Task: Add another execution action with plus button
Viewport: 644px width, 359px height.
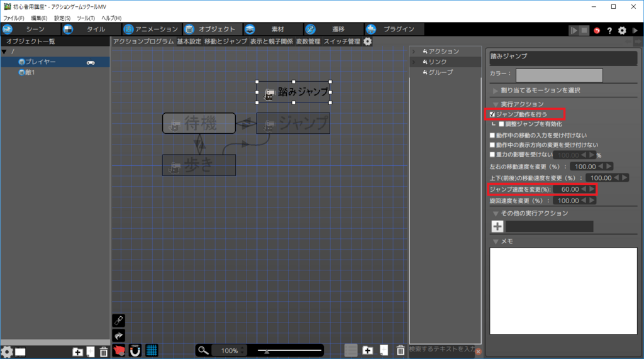Action: pos(497,226)
